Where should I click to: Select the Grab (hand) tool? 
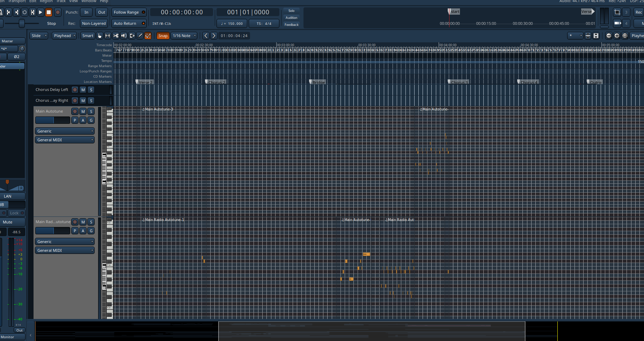[100, 36]
